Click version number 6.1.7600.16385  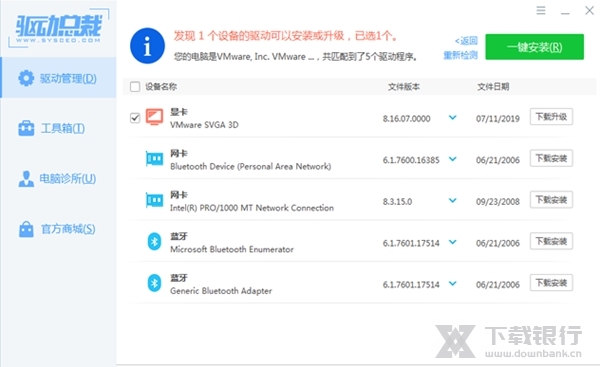411,160
